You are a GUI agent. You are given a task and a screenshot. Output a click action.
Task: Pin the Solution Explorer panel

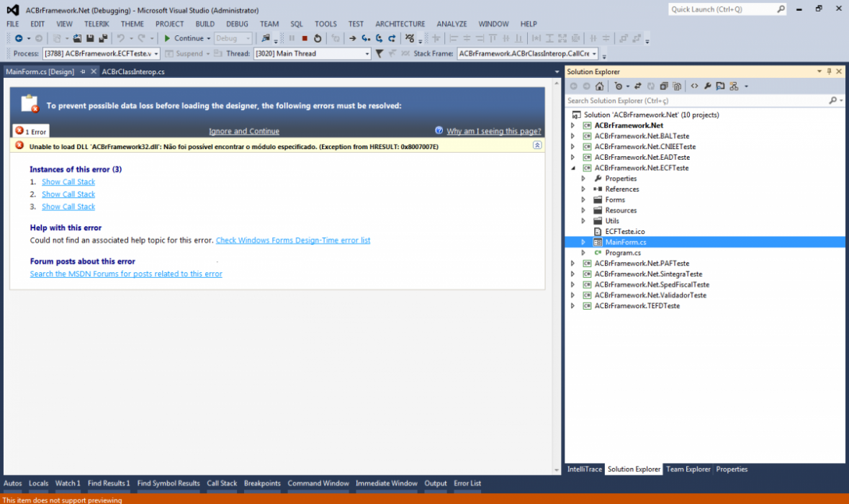click(x=829, y=71)
